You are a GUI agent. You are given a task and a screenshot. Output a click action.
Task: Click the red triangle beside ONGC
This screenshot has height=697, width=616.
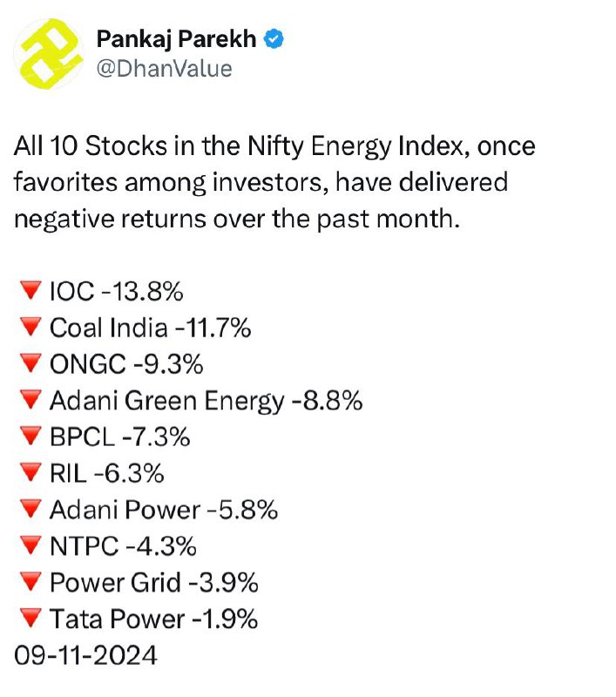click(30, 363)
